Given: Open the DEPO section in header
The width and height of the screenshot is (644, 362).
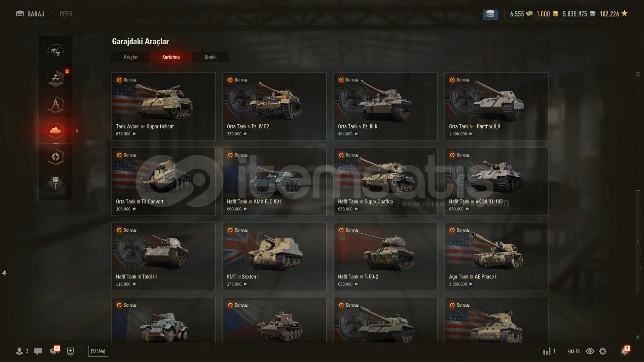Looking at the screenshot, I should 66,14.
